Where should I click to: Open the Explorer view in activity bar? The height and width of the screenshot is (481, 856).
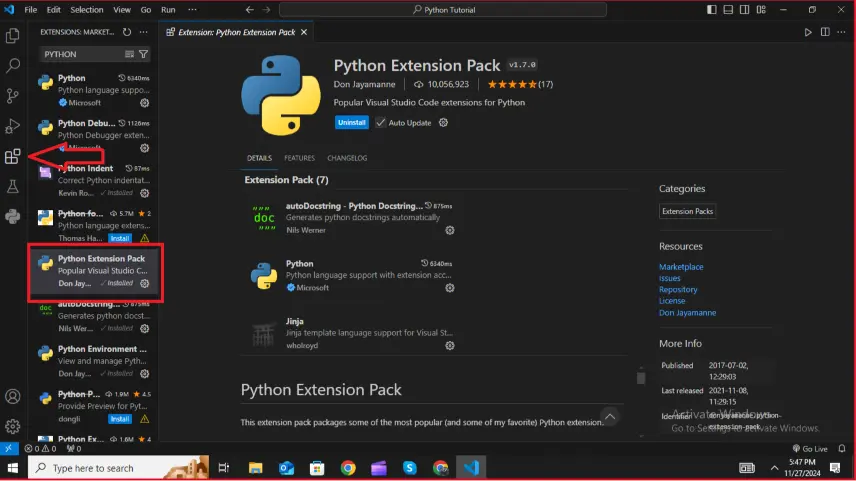click(x=12, y=35)
